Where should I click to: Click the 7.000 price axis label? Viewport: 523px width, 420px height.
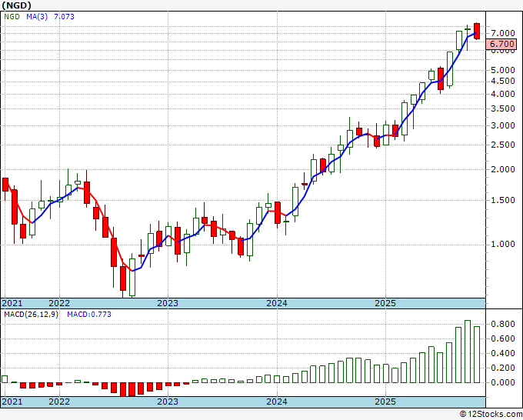(x=503, y=33)
